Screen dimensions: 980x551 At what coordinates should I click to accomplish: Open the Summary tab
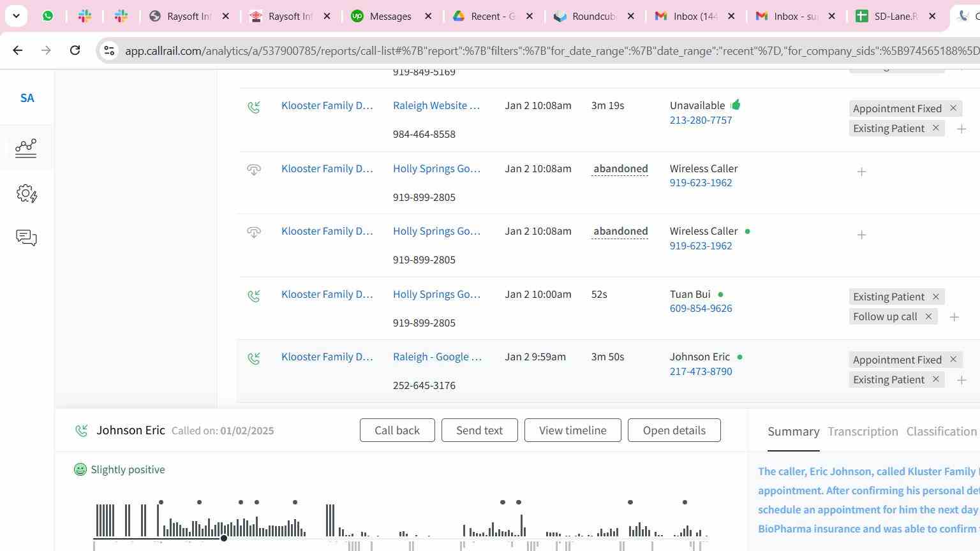coord(793,432)
